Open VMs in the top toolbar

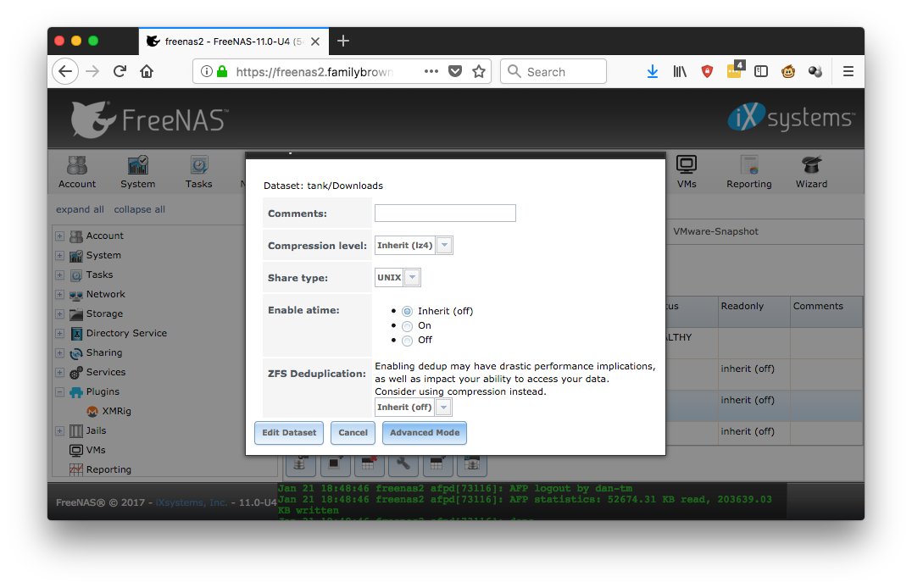point(687,172)
